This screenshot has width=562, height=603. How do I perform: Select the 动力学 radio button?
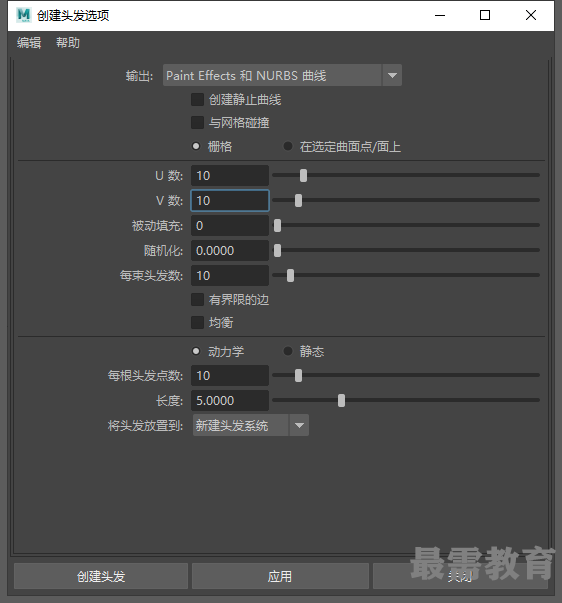tap(196, 351)
